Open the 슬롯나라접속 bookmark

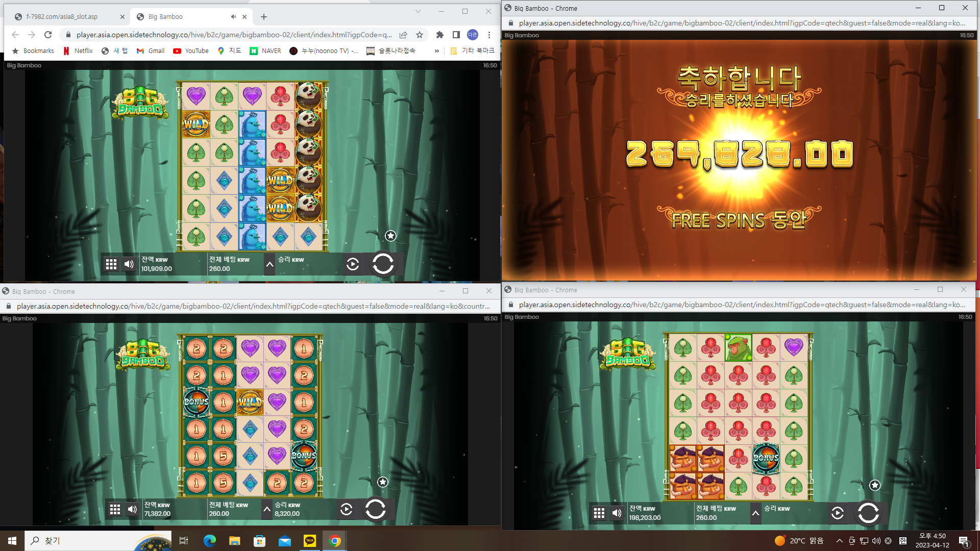391,51
